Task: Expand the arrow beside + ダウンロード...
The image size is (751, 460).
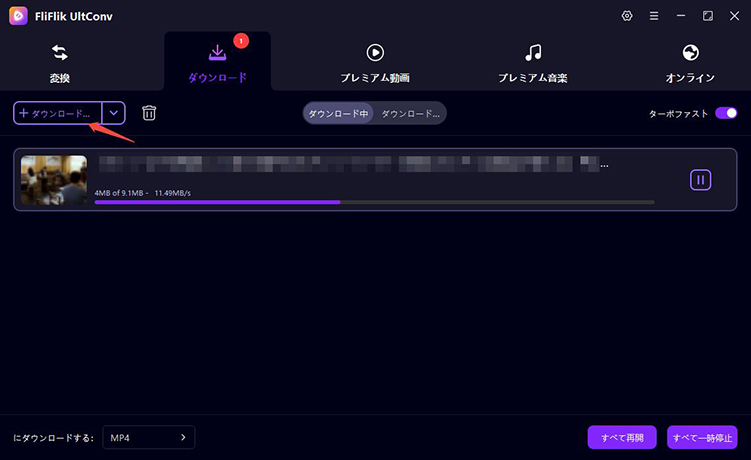Action: pos(114,113)
